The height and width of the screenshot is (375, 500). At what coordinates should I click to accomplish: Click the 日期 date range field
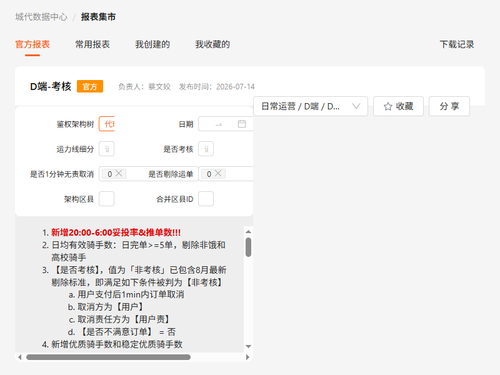click(226, 124)
